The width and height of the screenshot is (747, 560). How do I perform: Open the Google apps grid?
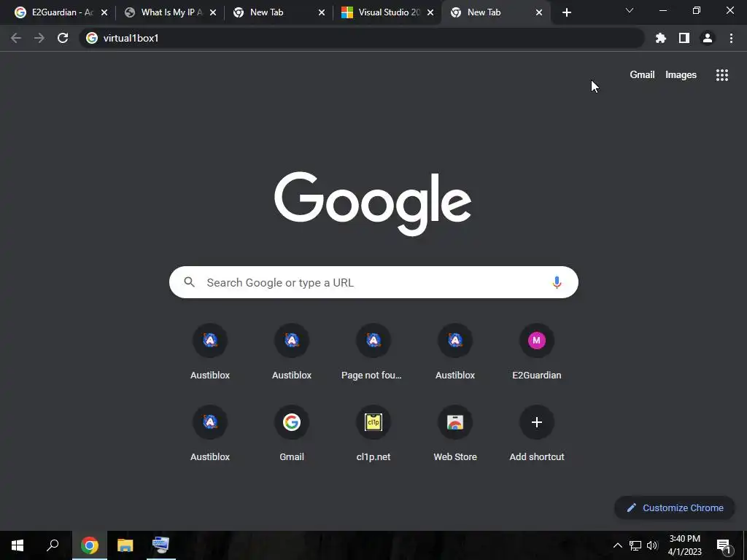pos(721,75)
